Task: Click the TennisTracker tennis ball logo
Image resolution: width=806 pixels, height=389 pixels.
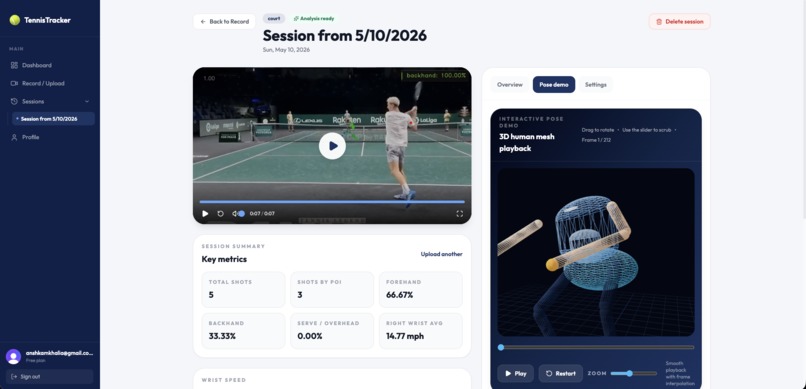Action: 14,20
